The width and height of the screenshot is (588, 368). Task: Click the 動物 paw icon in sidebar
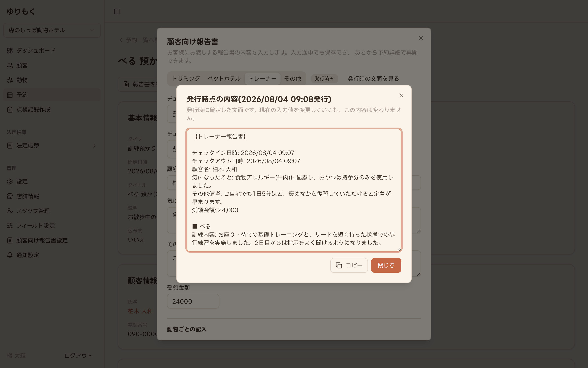[x=10, y=80]
